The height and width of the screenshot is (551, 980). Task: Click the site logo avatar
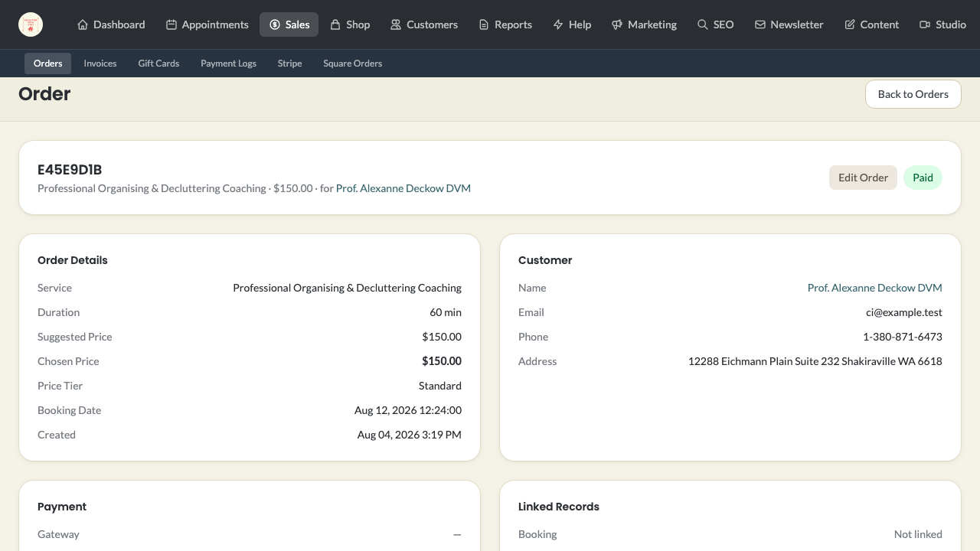(31, 24)
